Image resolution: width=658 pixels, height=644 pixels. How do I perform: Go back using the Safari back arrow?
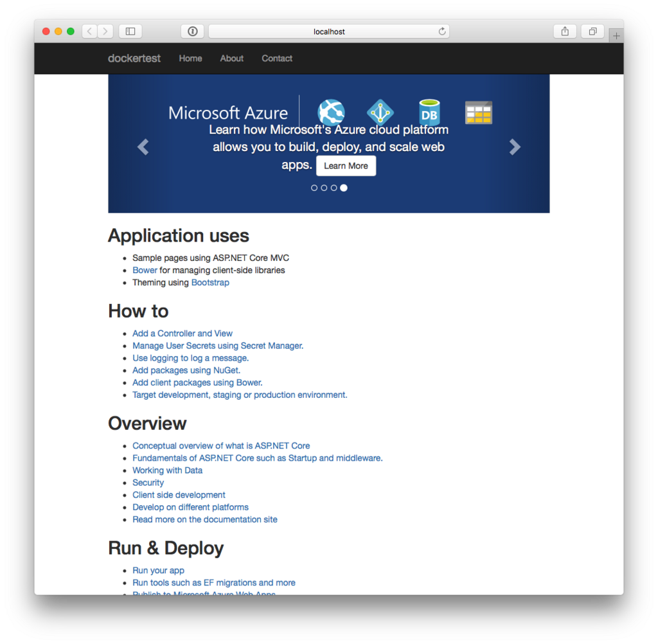pos(89,31)
